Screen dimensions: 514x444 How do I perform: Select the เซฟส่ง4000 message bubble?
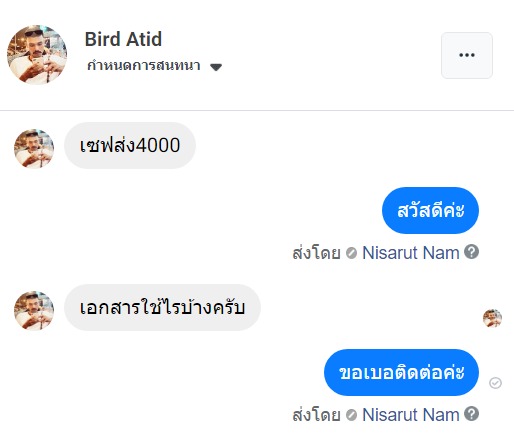click(130, 145)
